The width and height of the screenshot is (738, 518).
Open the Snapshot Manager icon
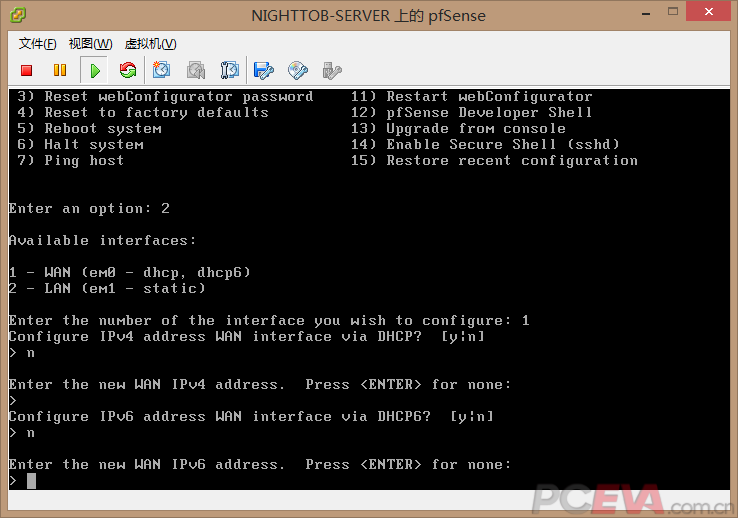click(x=230, y=70)
